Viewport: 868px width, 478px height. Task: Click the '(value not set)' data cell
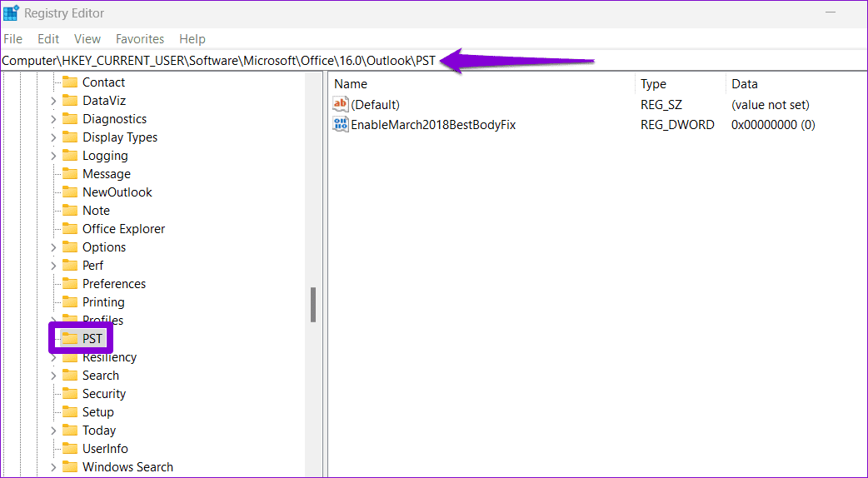pos(770,105)
